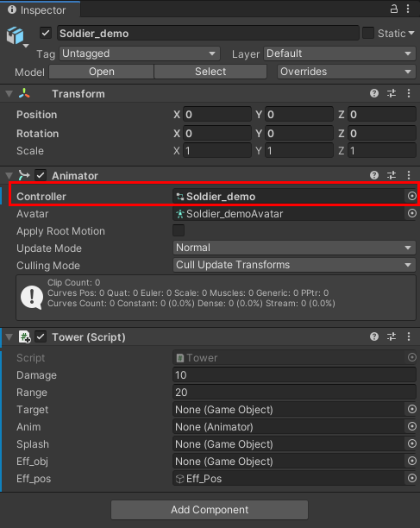Toggle the Soldier_demo active checkbox

click(46, 33)
